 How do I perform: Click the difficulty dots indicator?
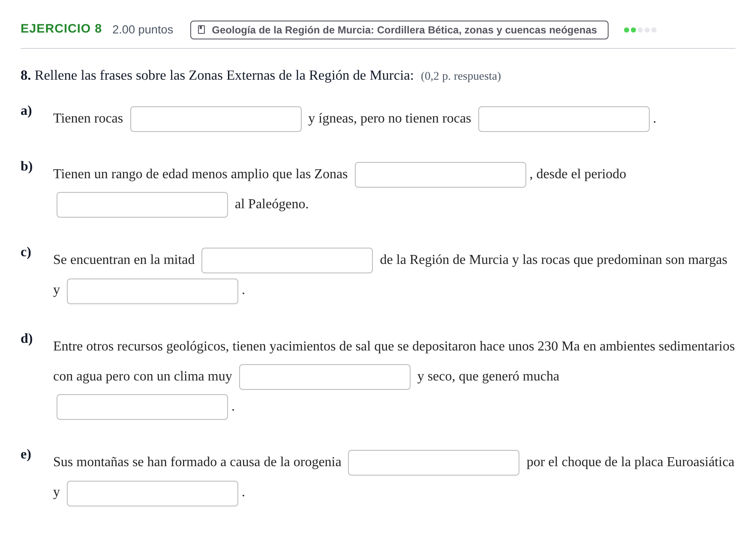point(640,30)
